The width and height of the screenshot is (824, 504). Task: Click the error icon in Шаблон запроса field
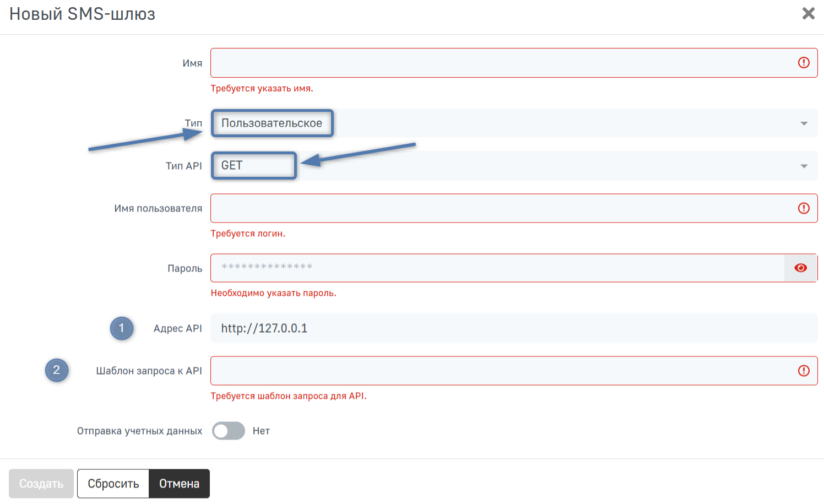coord(804,371)
